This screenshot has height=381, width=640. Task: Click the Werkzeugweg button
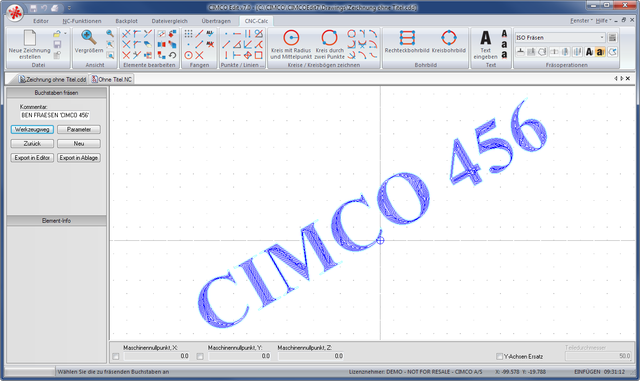(32, 129)
